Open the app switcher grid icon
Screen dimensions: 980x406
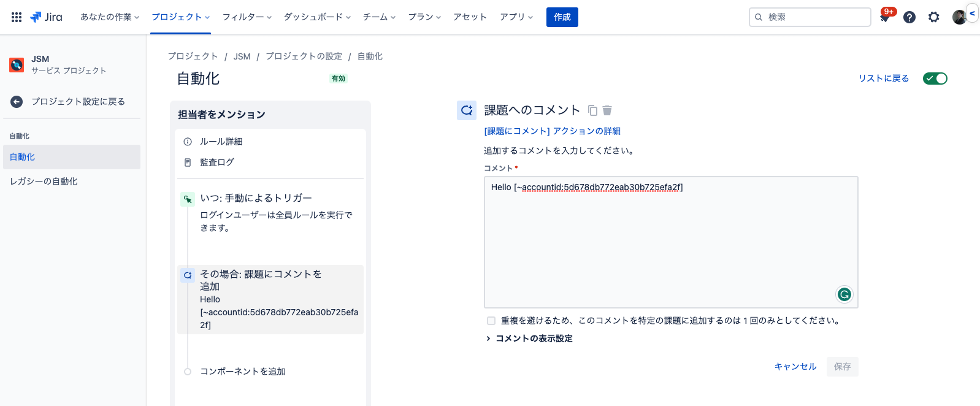click(x=17, y=17)
